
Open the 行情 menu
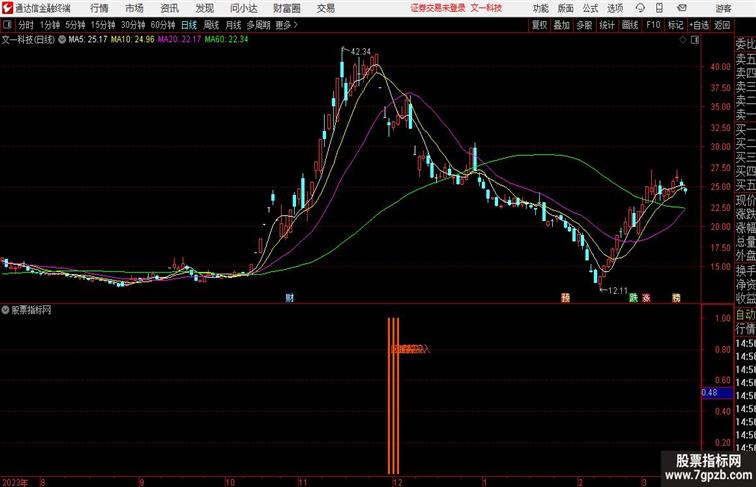99,8
